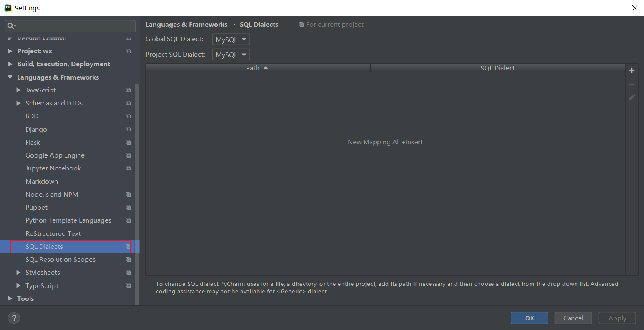Select the Flask settings page
This screenshot has width=644, height=330.
(33, 142)
